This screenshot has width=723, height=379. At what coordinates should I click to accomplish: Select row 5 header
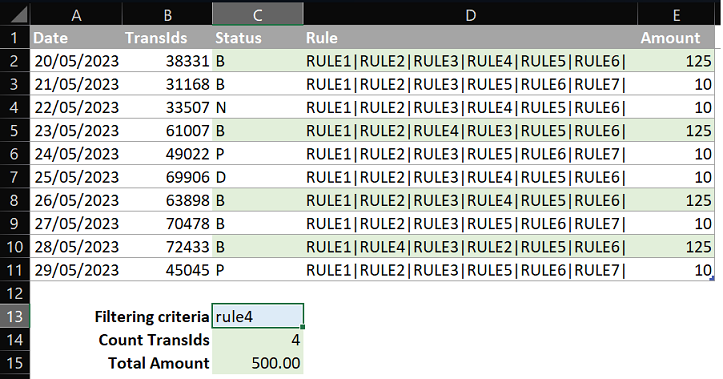[x=15, y=130]
